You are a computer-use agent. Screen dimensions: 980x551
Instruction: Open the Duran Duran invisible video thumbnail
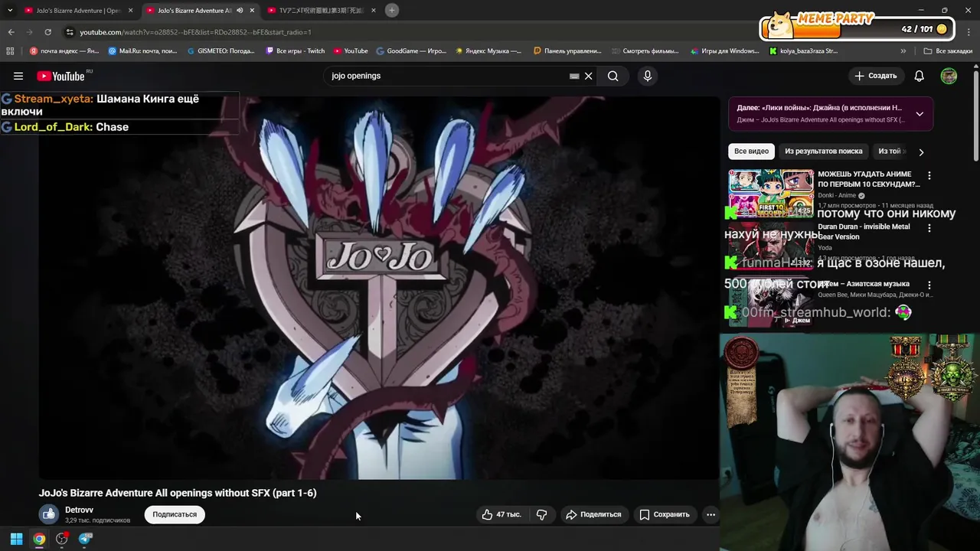[x=770, y=245]
